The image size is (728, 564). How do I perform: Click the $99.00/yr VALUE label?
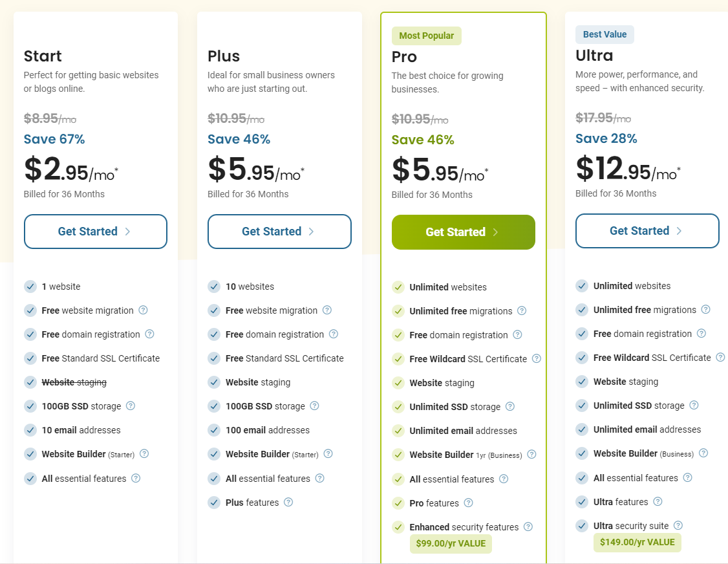(451, 544)
